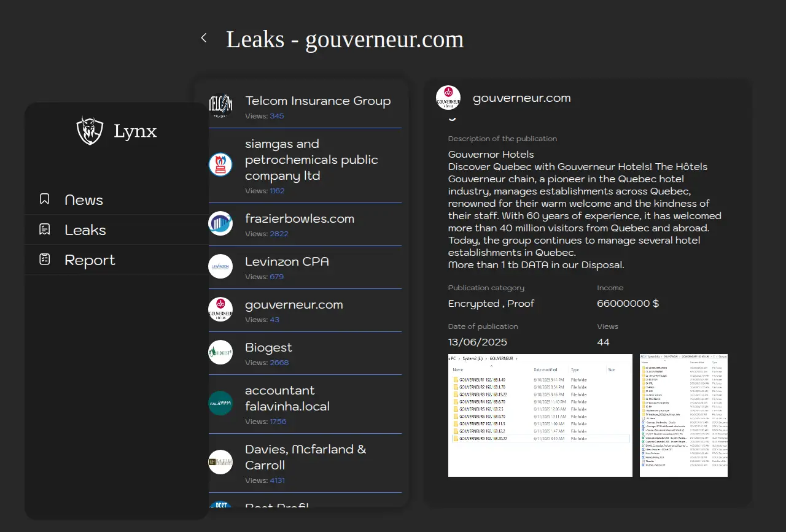This screenshot has height=532, width=786.
Task: Open the News menu item
Action: click(x=84, y=200)
